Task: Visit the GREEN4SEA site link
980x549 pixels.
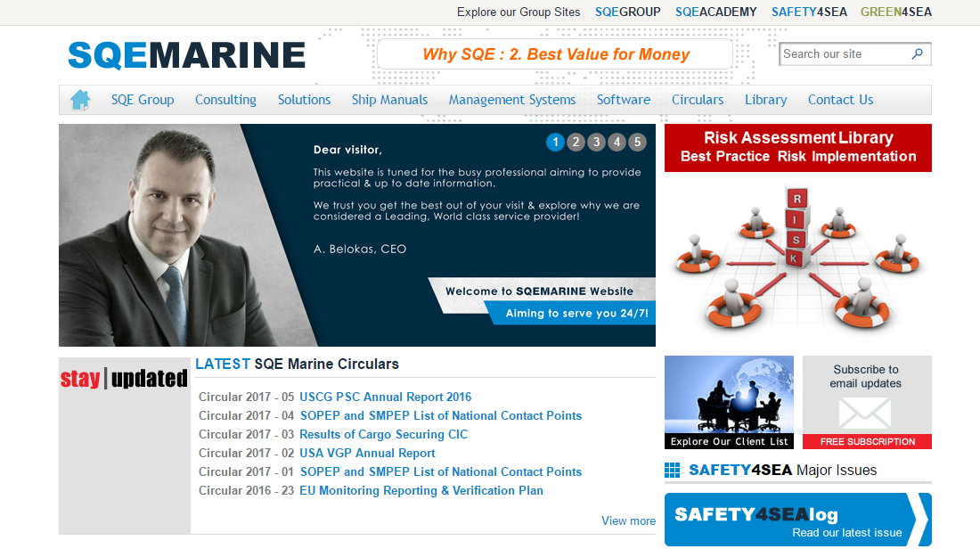Action: point(895,12)
